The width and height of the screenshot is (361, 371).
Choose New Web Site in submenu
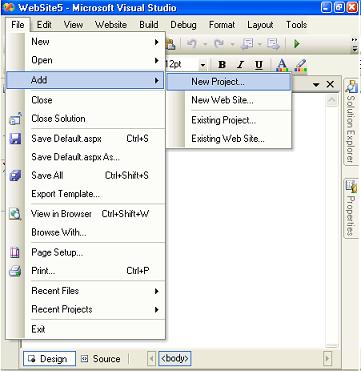pyautogui.click(x=229, y=100)
